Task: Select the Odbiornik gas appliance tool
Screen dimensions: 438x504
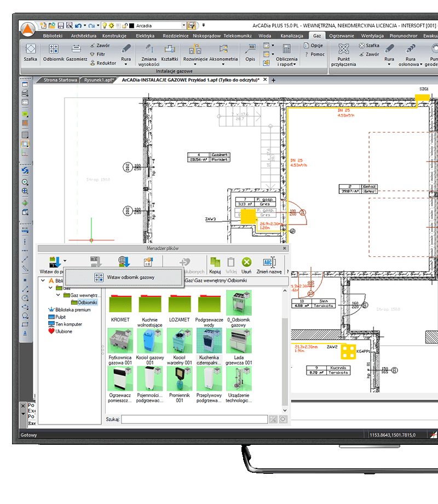Action: (x=54, y=53)
